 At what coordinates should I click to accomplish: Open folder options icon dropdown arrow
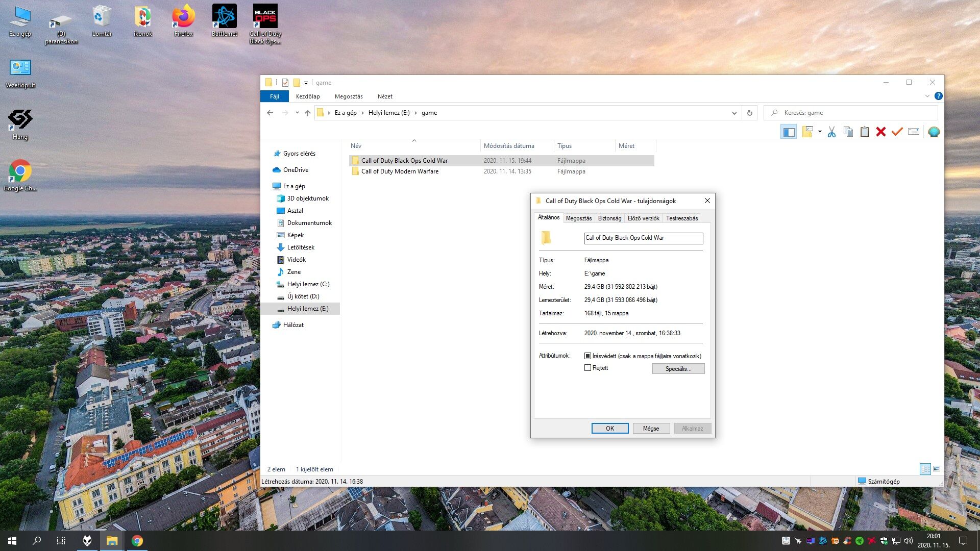point(820,132)
